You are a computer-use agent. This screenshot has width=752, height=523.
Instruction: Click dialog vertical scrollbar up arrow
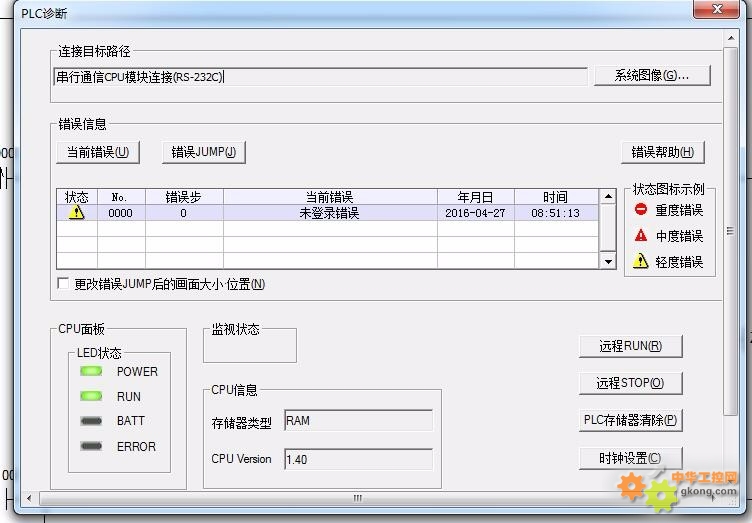tap(731, 38)
